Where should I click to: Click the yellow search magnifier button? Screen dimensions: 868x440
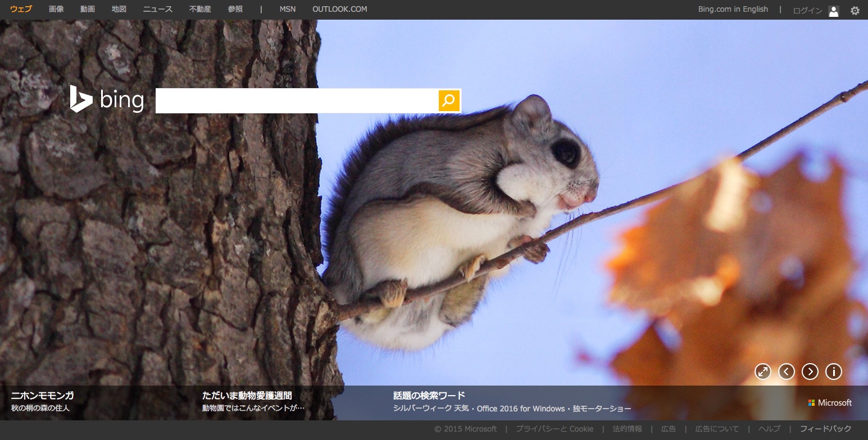(449, 101)
